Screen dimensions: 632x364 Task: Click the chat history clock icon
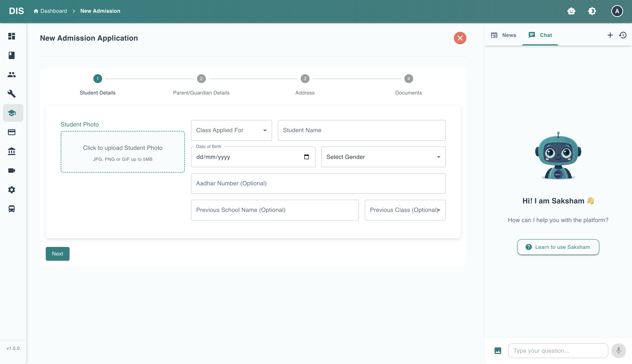(623, 35)
